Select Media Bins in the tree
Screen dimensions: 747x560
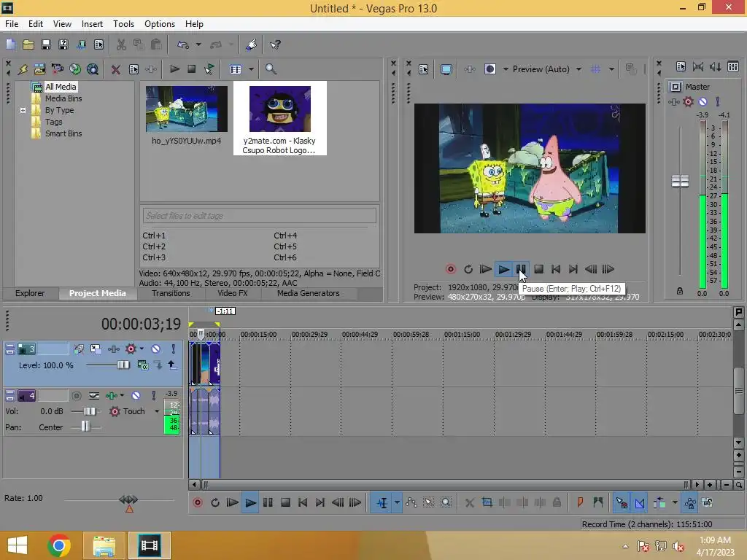click(x=63, y=98)
